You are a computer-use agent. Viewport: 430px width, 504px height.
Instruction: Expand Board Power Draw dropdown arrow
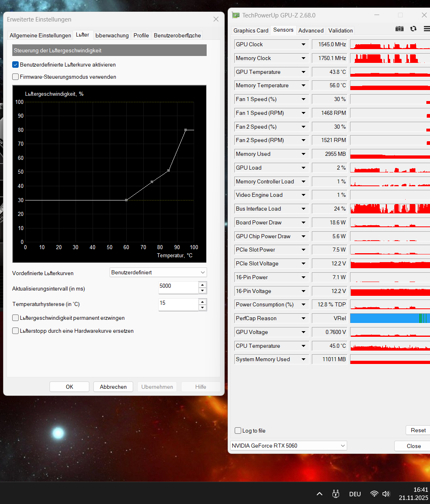(303, 222)
